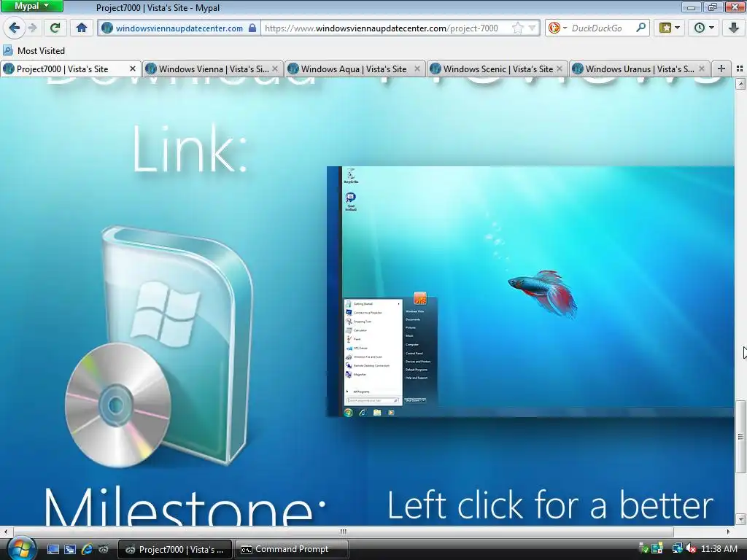747x560 pixels.
Task: Open the tab groups grid icon
Action: [740, 69]
